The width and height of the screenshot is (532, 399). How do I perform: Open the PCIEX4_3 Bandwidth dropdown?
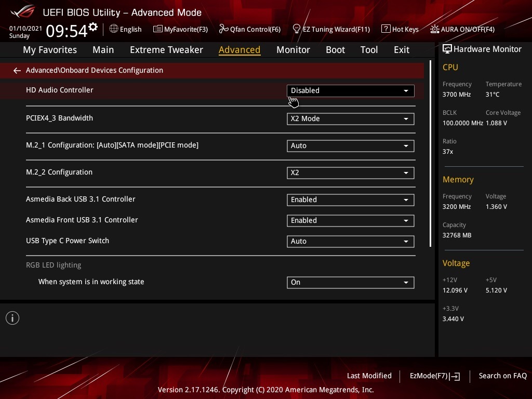tap(351, 119)
